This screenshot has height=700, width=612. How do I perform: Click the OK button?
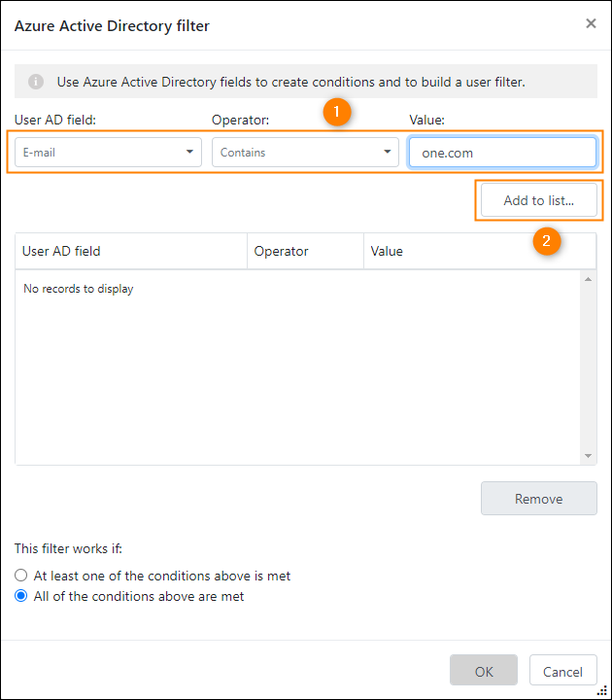[x=484, y=670]
